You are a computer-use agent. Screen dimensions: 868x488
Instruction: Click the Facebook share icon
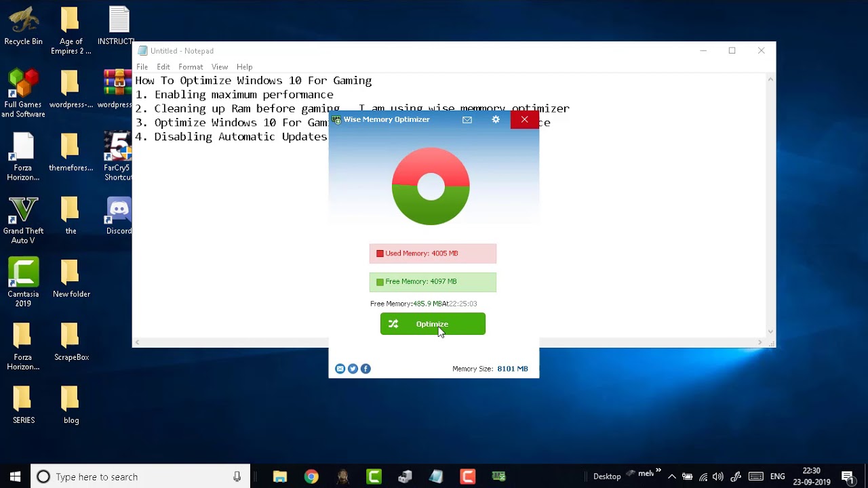366,369
